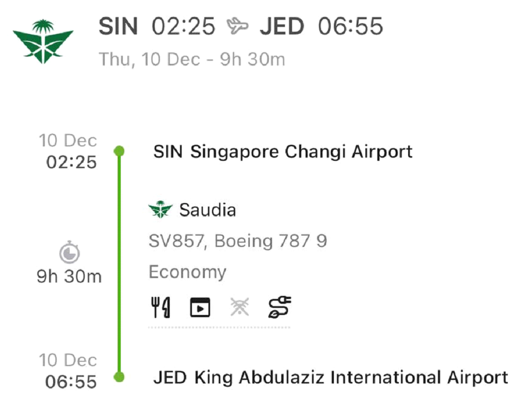Click the green departure timeline dot
This screenshot has height=415, width=532.
[119, 151]
